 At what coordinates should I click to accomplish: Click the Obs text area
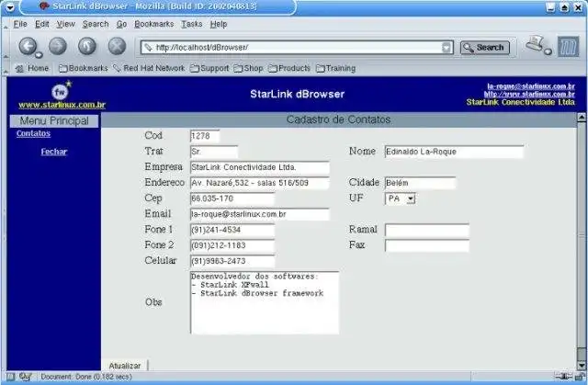265,302
